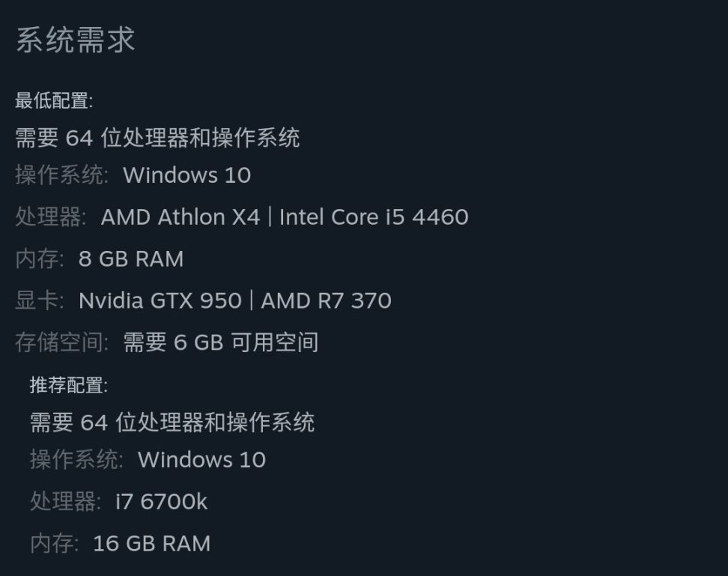Select the Nvidia GTX 950 text

pos(160,301)
